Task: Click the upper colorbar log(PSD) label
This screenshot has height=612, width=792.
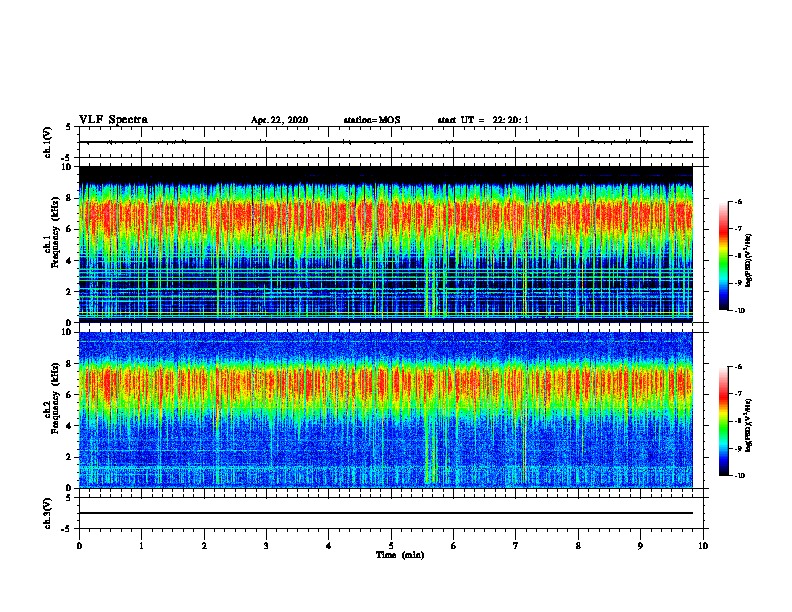Action: point(749,261)
